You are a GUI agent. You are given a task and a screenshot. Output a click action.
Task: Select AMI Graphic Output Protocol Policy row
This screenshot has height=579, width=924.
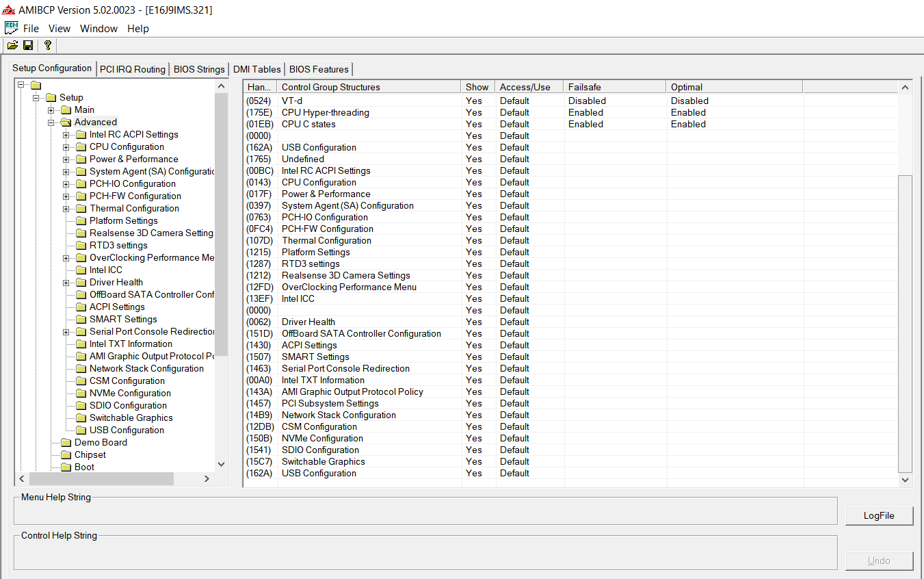point(570,391)
